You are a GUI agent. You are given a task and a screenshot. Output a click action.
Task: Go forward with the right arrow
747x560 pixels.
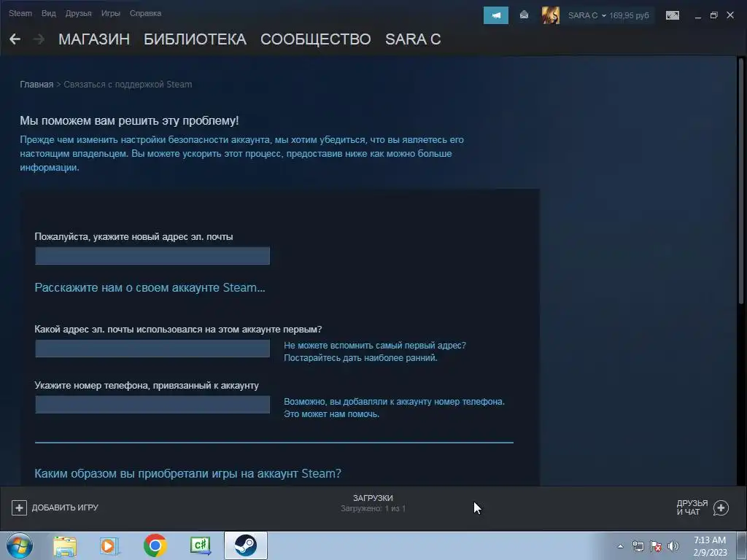39,39
